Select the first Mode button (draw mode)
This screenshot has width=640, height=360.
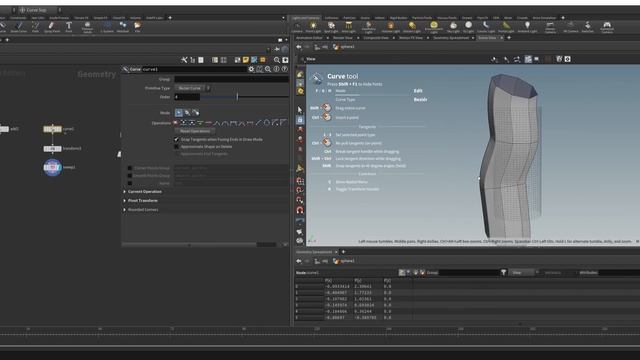(x=178, y=113)
